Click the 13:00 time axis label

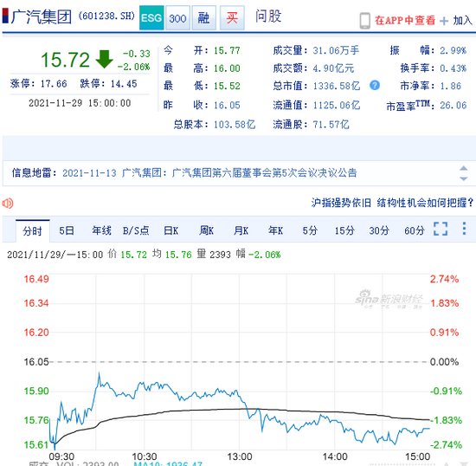coord(240,456)
